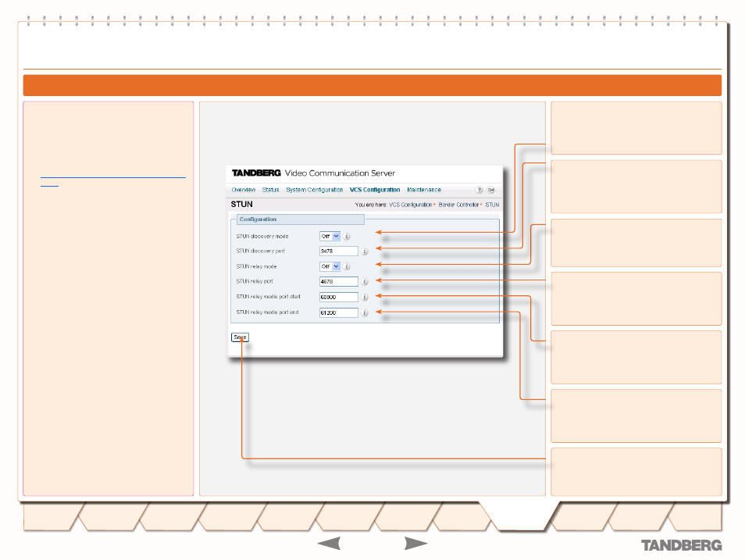Follow the Border Controller breadcrumb link
745x560 pixels.
click(x=458, y=205)
